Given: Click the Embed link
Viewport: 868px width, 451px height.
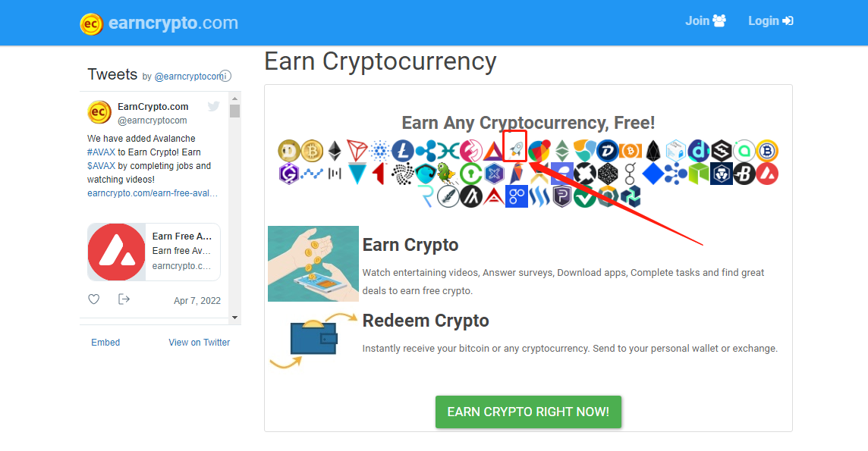Looking at the screenshot, I should (105, 342).
